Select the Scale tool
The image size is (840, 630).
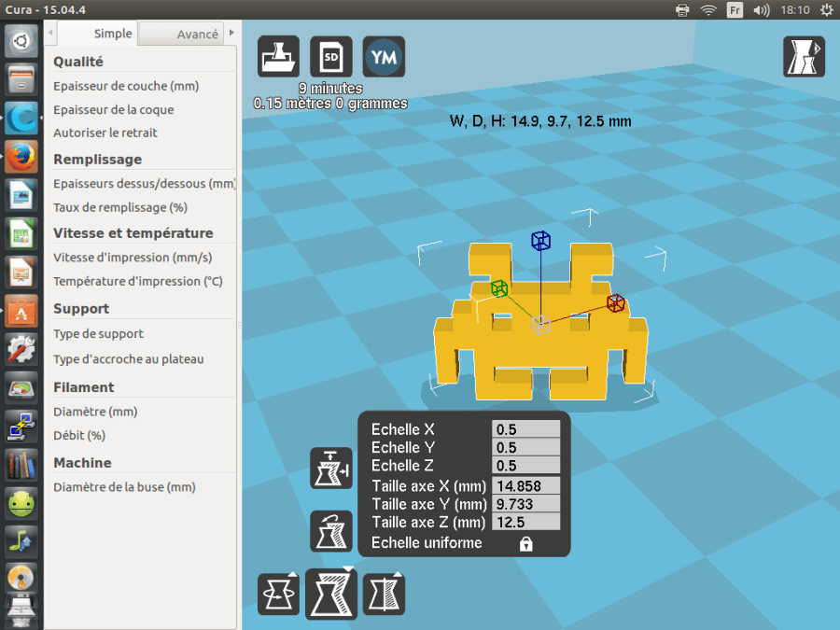point(331,595)
